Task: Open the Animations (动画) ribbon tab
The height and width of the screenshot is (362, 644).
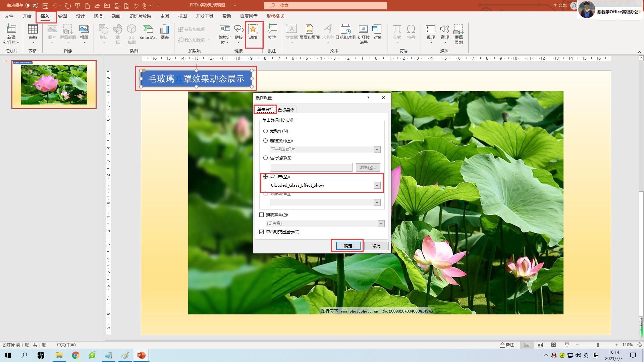Action: pos(116,16)
